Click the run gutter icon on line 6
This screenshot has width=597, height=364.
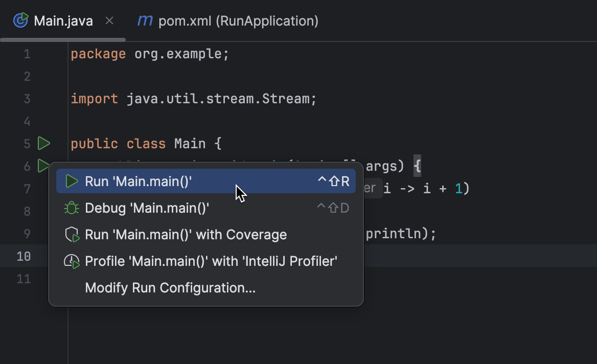tap(43, 166)
